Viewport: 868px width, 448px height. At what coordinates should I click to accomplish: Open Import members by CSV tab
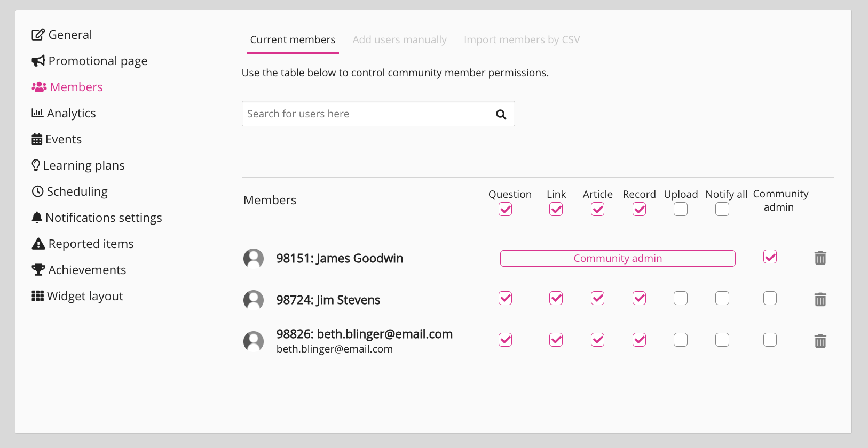pyautogui.click(x=522, y=40)
